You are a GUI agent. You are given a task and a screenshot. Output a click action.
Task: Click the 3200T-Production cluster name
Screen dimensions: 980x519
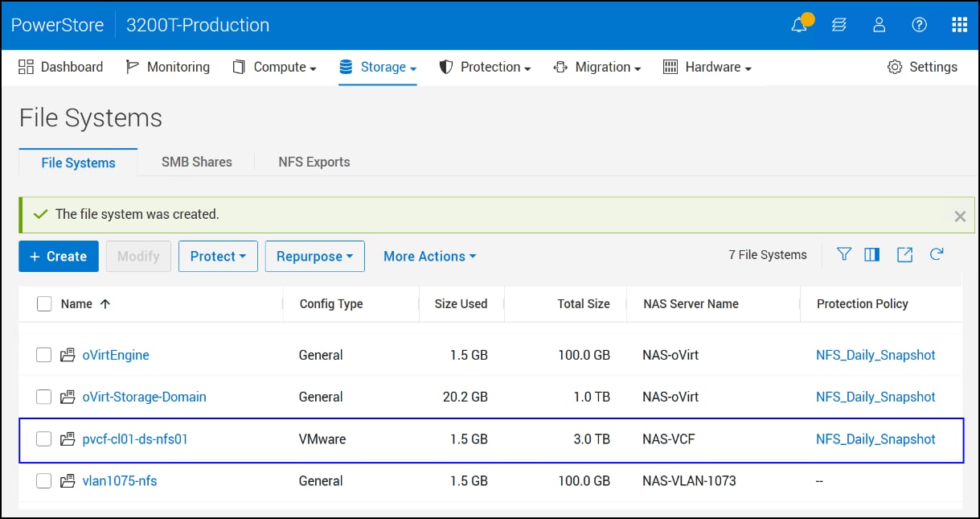click(x=198, y=25)
